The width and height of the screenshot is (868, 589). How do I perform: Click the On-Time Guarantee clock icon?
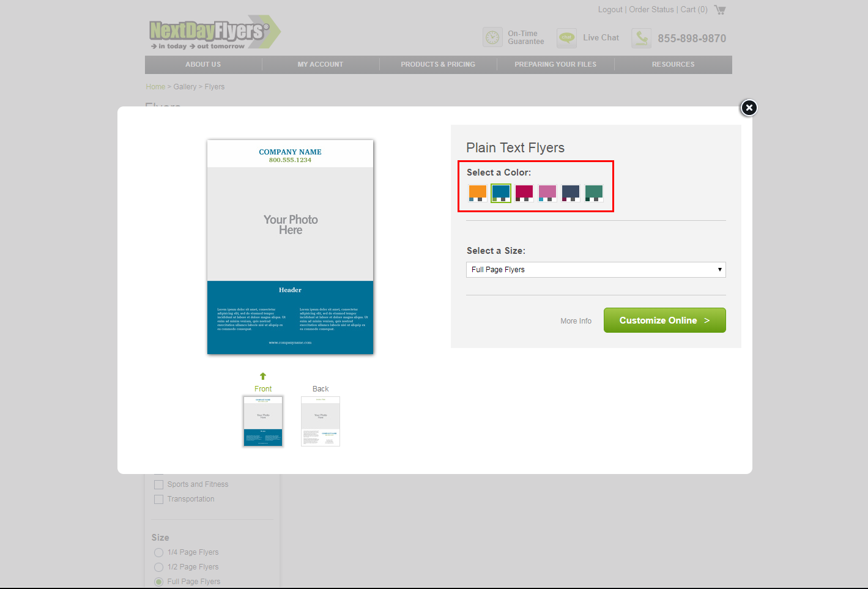point(492,37)
